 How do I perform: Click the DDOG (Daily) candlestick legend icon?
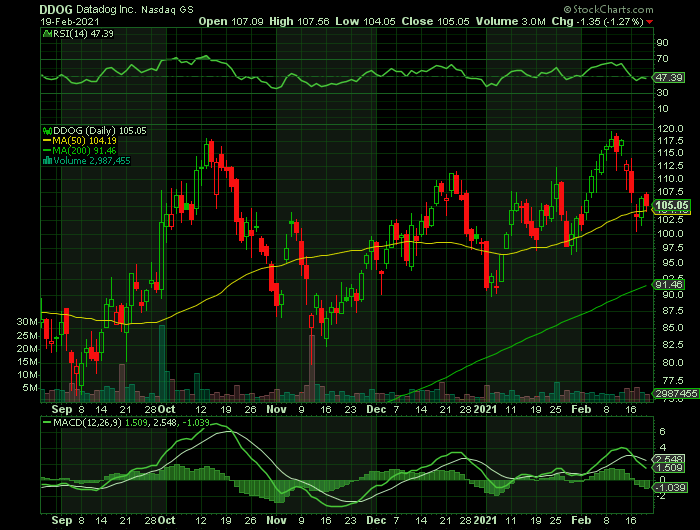pyautogui.click(x=46, y=130)
